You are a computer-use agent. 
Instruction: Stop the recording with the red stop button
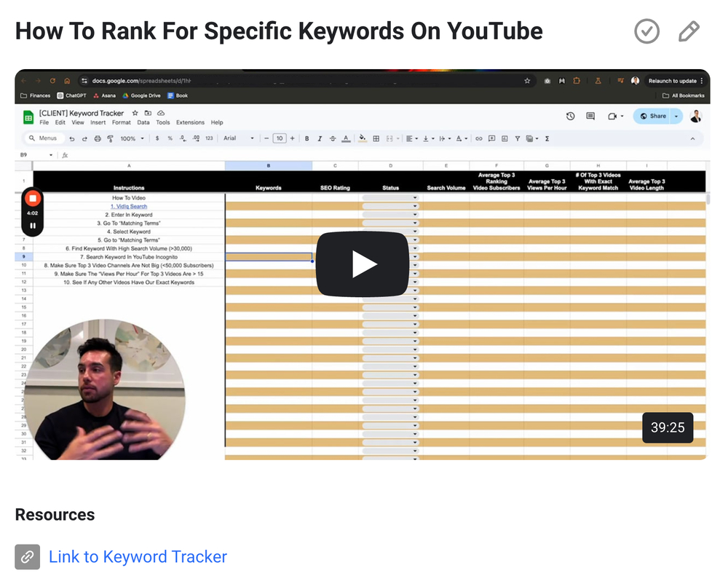tap(33, 199)
